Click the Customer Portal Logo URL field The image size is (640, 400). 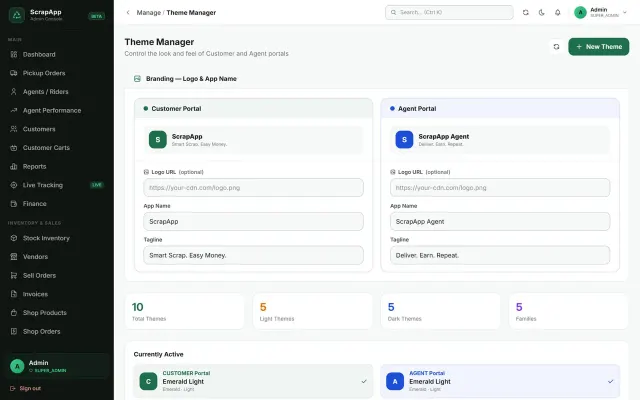tap(253, 188)
